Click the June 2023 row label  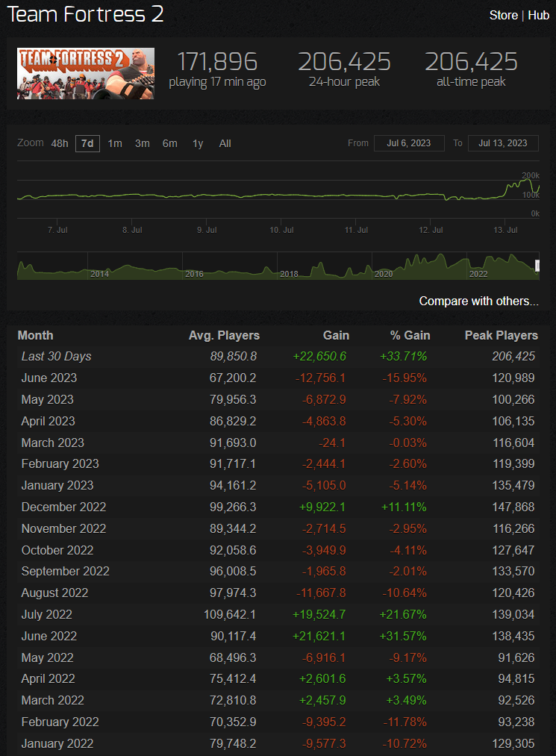(49, 378)
